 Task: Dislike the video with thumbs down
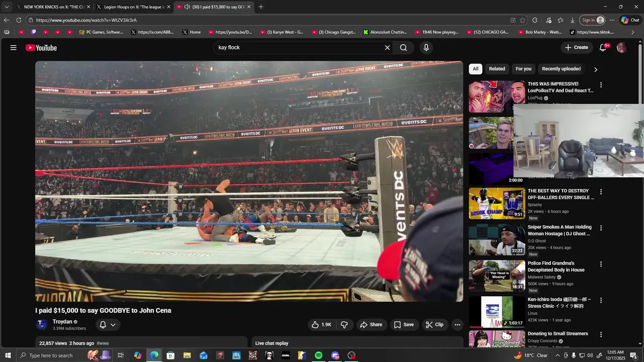[x=344, y=325]
